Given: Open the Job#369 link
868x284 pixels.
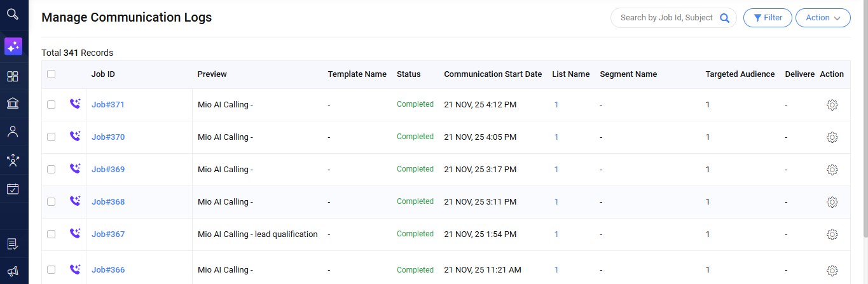Looking at the screenshot, I should pyautogui.click(x=108, y=170).
